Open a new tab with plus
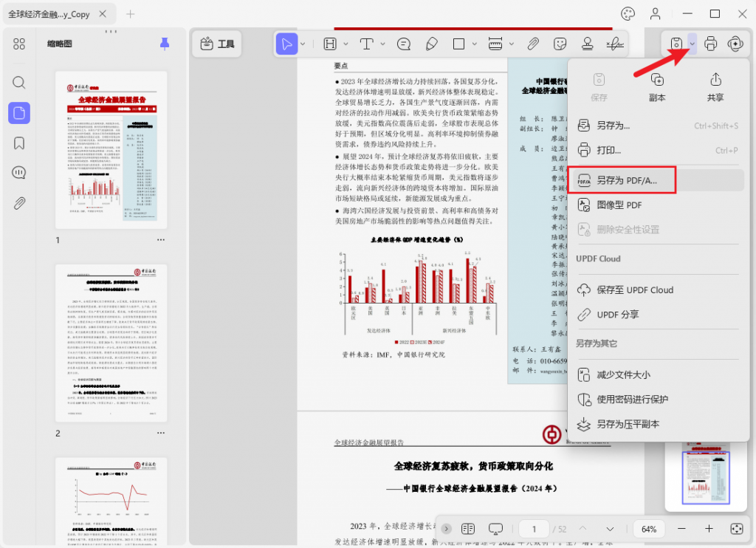 (130, 14)
